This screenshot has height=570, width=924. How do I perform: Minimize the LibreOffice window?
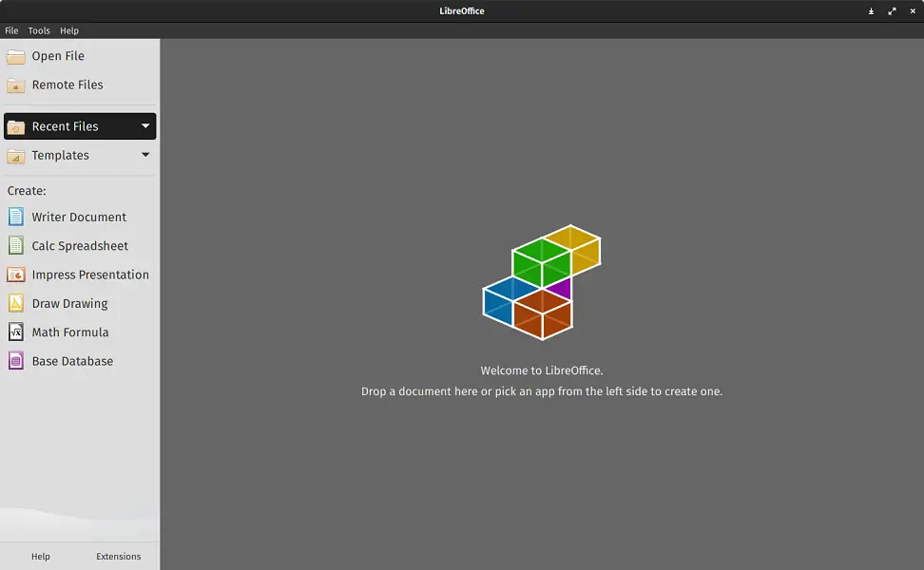coord(871,11)
